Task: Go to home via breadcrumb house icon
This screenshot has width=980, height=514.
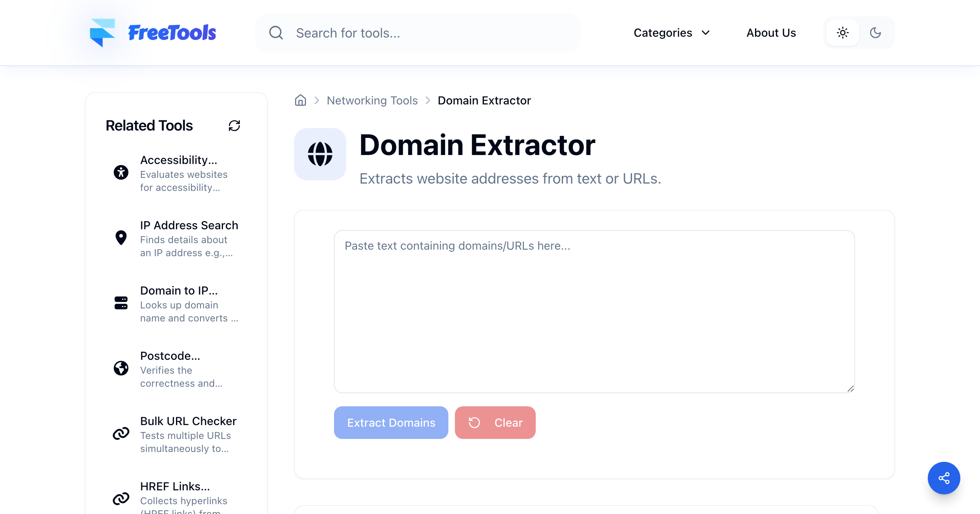Action: coord(301,100)
